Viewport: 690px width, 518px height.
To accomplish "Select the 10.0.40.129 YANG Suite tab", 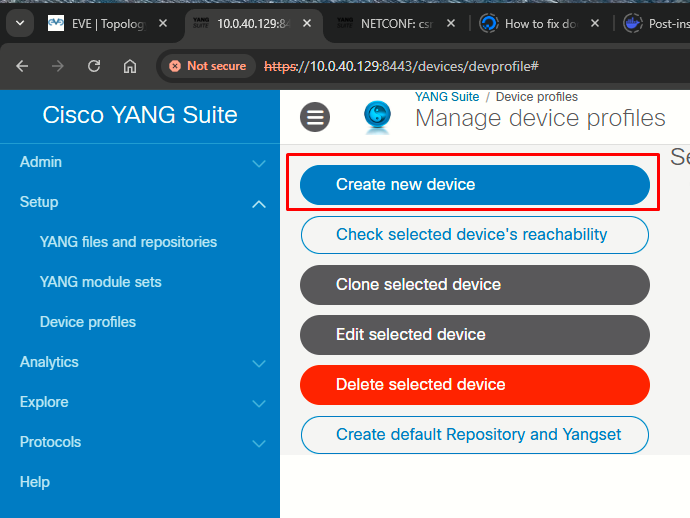I will [x=253, y=24].
